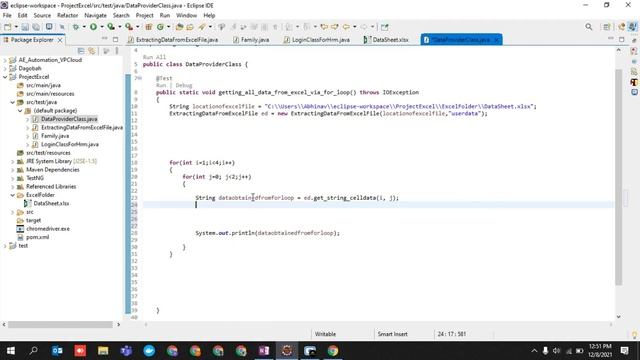
Task: Click the Save All toolbar icon
Action: click(36, 27)
